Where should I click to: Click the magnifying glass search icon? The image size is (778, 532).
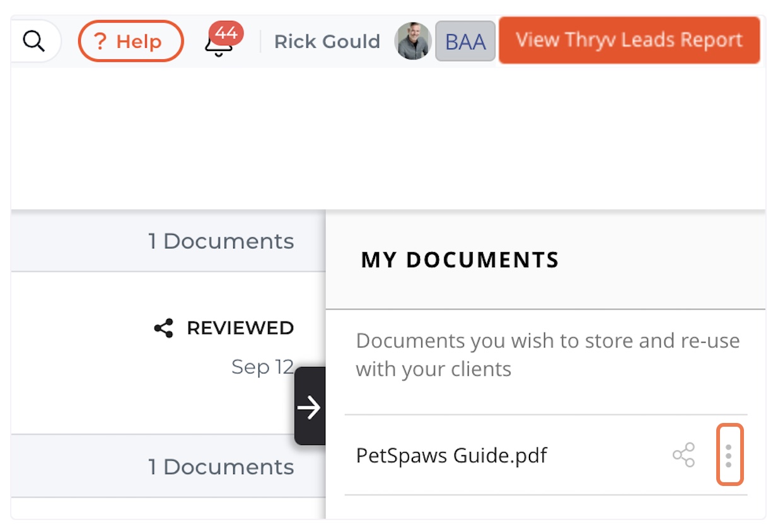pos(33,42)
